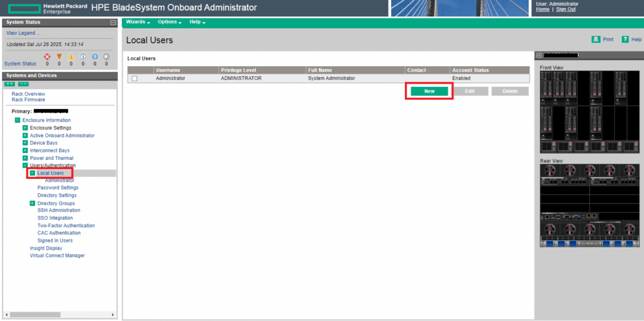Click the Edit button
The image size is (644, 321).
point(469,91)
